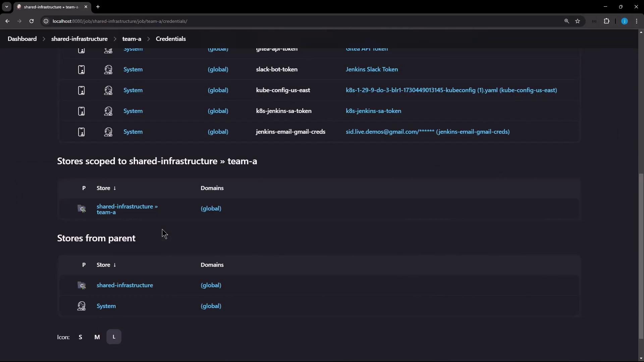Open System store link in kube-config-us-east row
The width and height of the screenshot is (644, 362).
pyautogui.click(x=133, y=90)
